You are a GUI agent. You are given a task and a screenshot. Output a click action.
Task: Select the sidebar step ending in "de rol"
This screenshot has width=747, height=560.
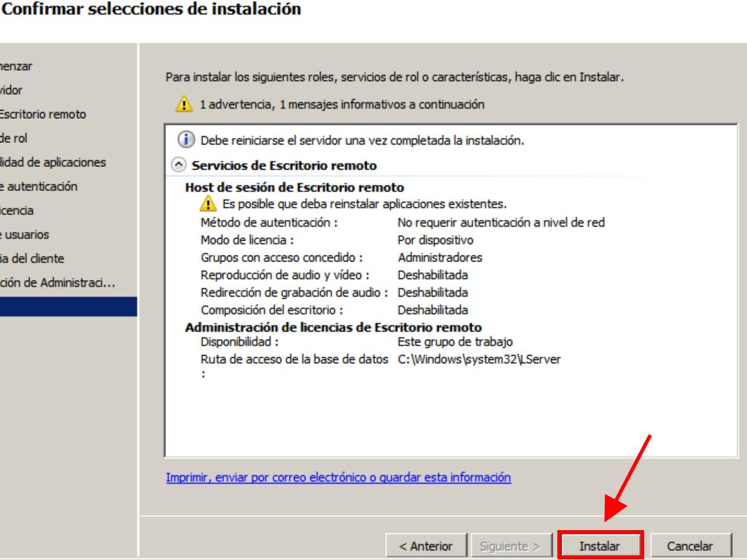15,138
